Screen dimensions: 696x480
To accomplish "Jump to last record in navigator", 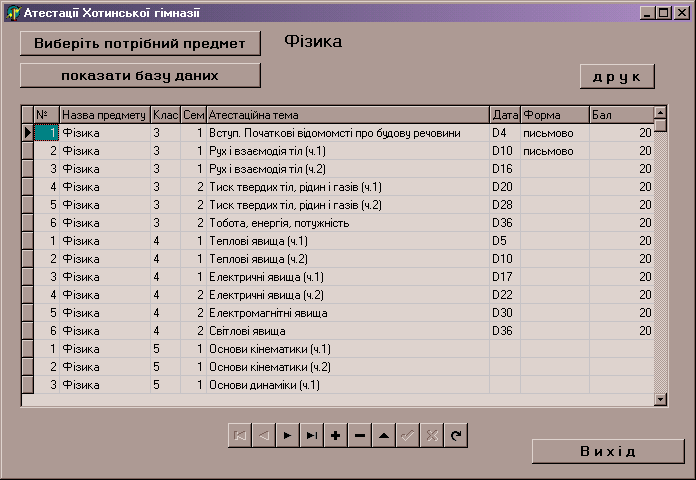I will coord(312,436).
